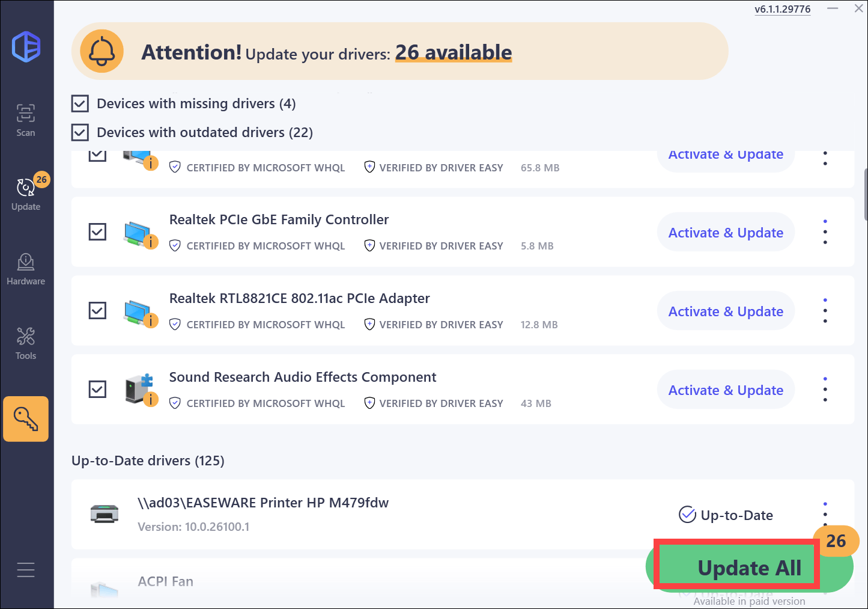Click the orange notification bell icon
The height and width of the screenshot is (609, 868).
[102, 52]
